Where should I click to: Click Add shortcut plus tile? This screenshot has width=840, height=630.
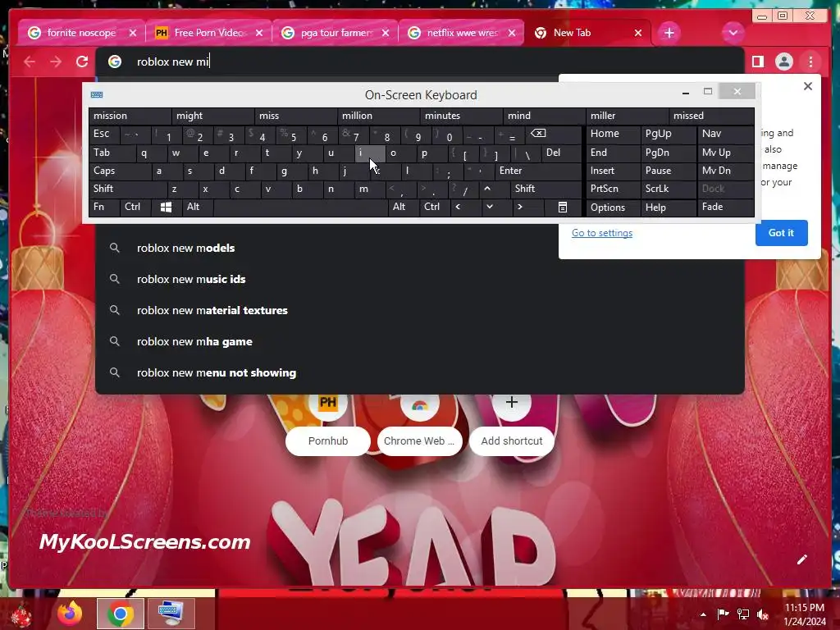pos(512,426)
